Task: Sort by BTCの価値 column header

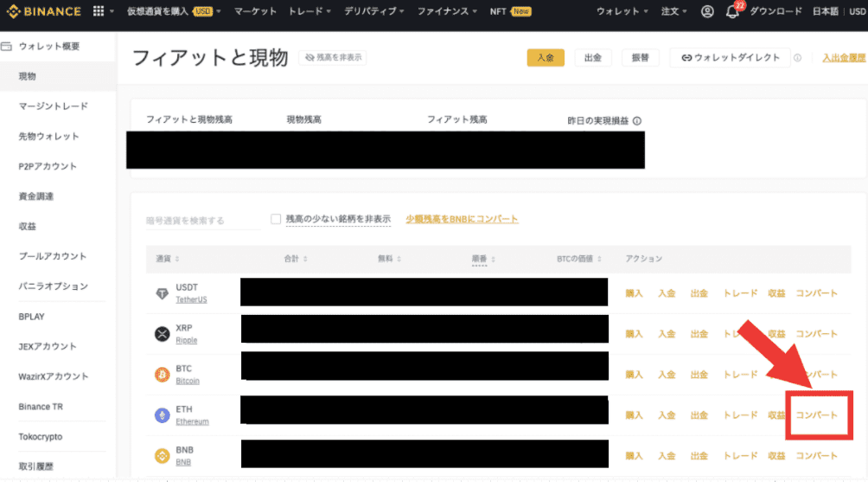Action: coord(579,259)
